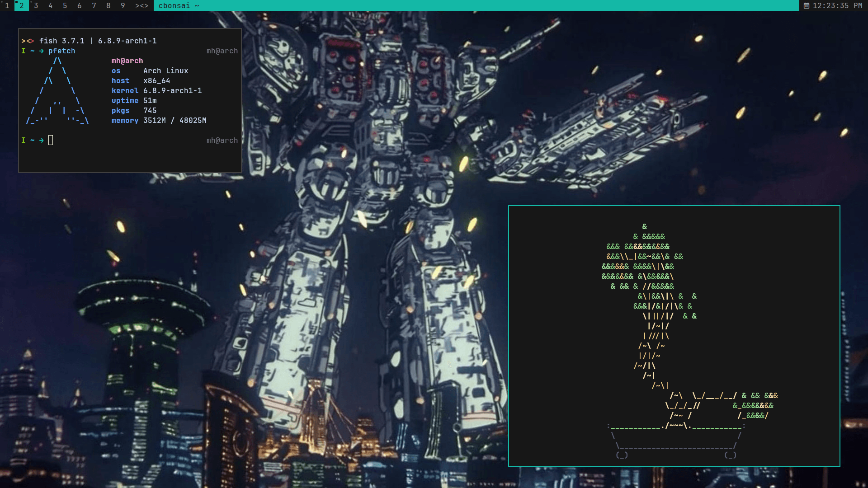
Task: Click the os Arch Linux line
Action: (x=150, y=71)
